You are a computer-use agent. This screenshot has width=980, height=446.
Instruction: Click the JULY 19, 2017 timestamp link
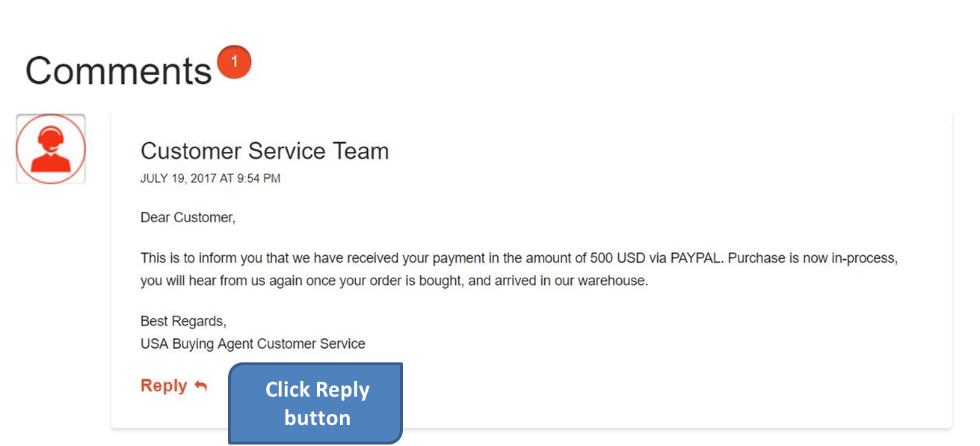tap(210, 178)
